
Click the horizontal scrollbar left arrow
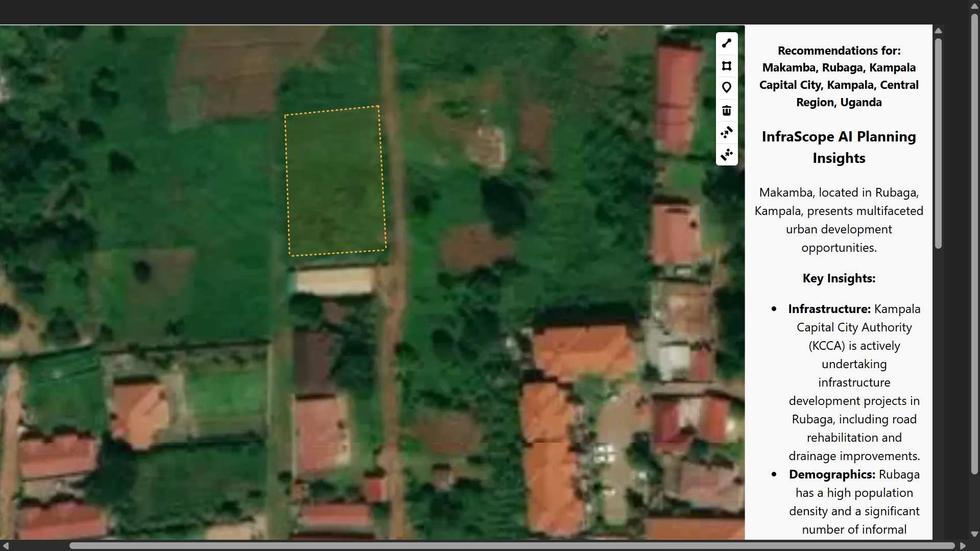point(6,546)
